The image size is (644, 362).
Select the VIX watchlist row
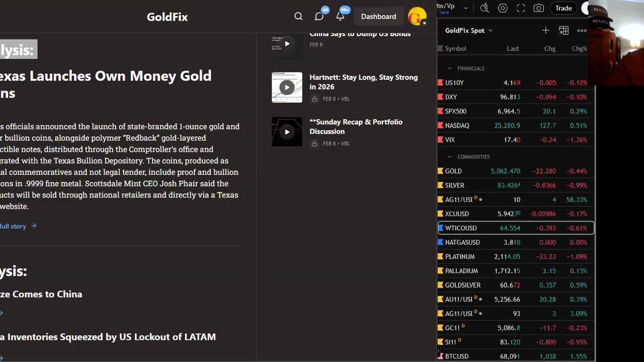pyautogui.click(x=516, y=140)
